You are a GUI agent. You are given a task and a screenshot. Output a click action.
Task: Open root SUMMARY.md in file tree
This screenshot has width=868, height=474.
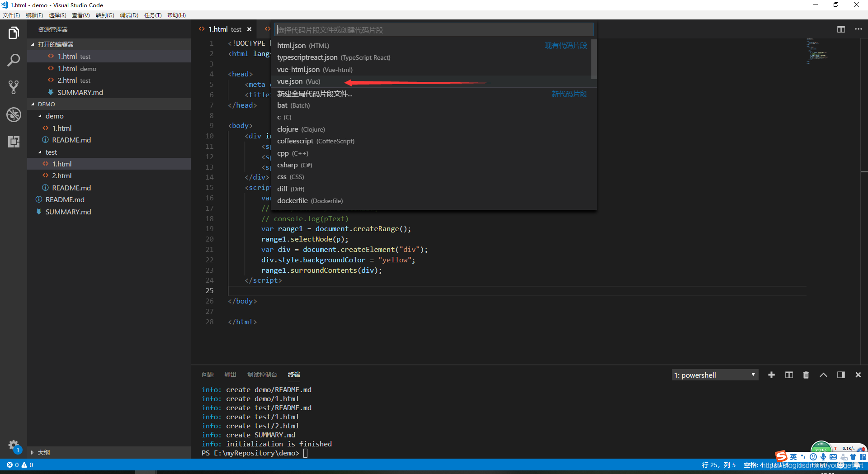109,212
